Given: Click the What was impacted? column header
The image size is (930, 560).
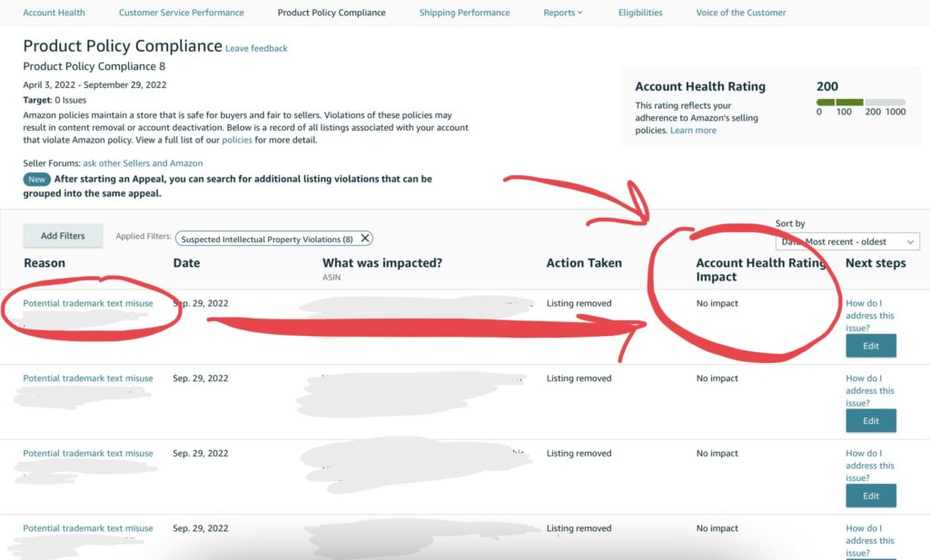Looking at the screenshot, I should pos(382,263).
